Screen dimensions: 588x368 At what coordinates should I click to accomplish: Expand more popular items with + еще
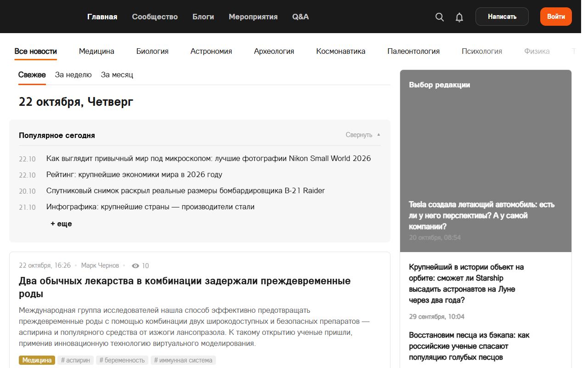61,224
